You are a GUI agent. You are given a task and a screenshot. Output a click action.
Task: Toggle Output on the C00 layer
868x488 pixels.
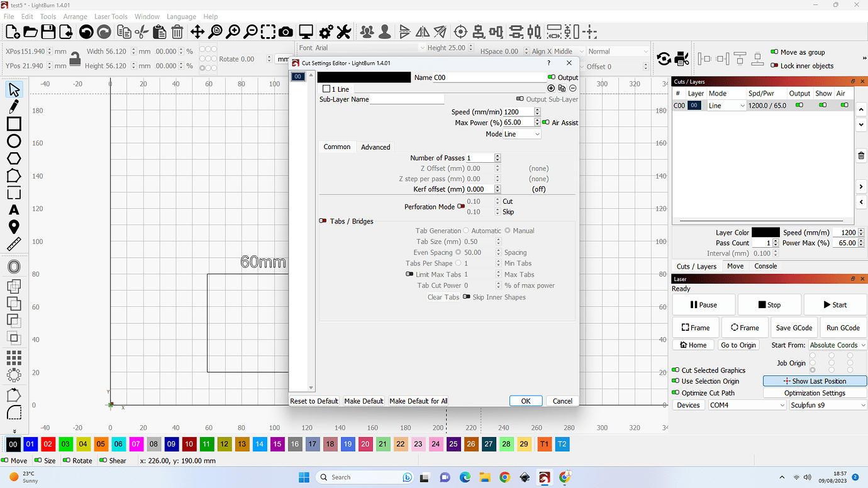coord(799,105)
